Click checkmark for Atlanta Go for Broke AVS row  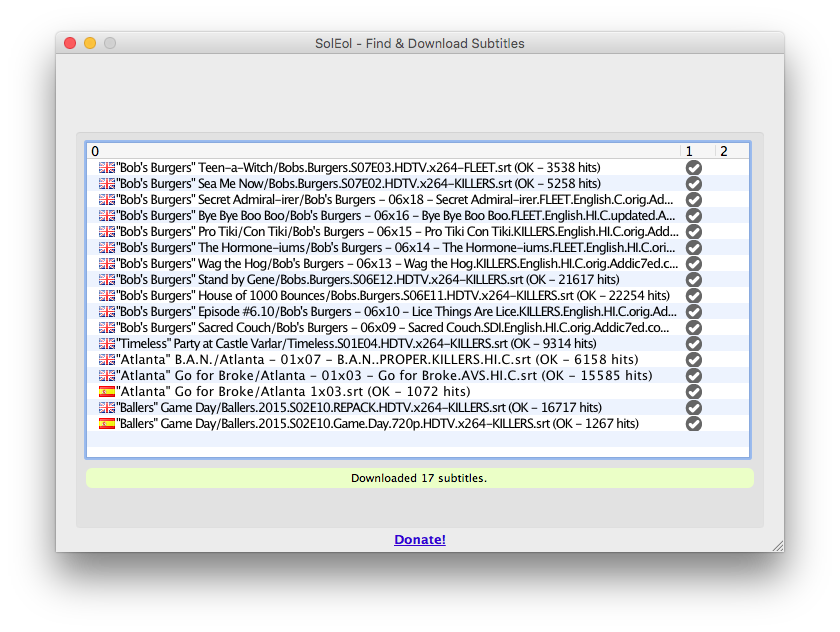tap(694, 375)
